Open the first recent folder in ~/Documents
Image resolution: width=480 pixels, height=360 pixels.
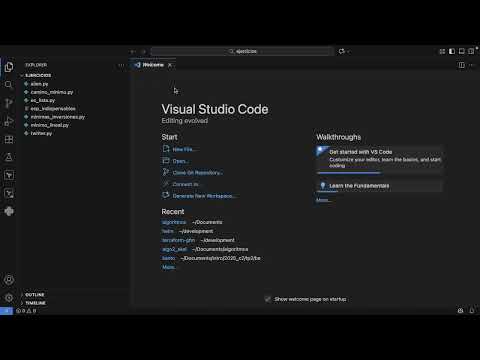pyautogui.click(x=174, y=222)
